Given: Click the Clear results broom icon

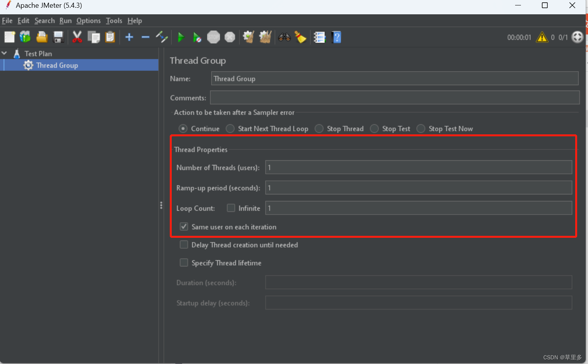Looking at the screenshot, I should [248, 37].
